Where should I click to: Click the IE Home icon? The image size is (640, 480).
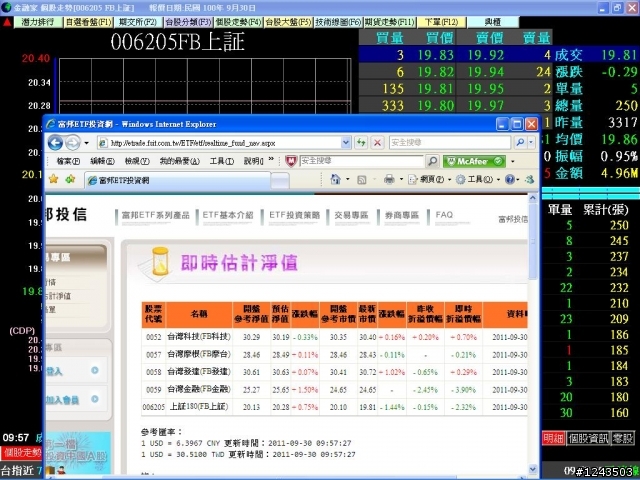click(x=336, y=179)
